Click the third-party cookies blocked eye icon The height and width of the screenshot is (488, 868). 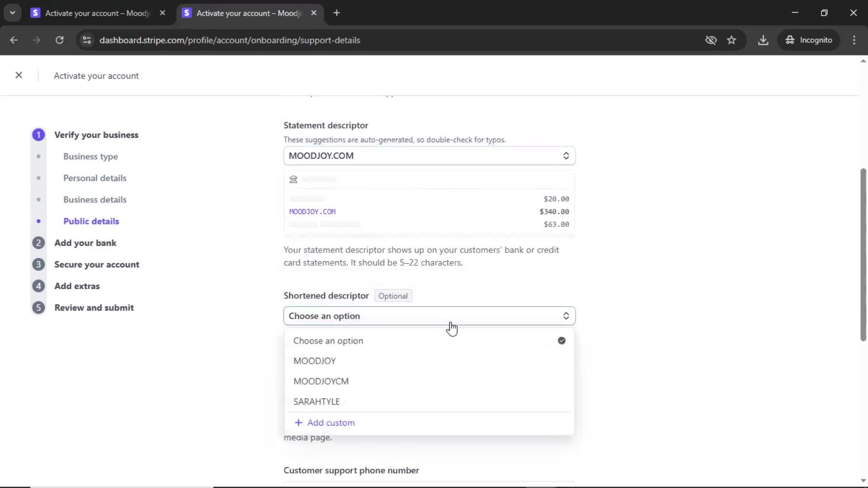(711, 40)
